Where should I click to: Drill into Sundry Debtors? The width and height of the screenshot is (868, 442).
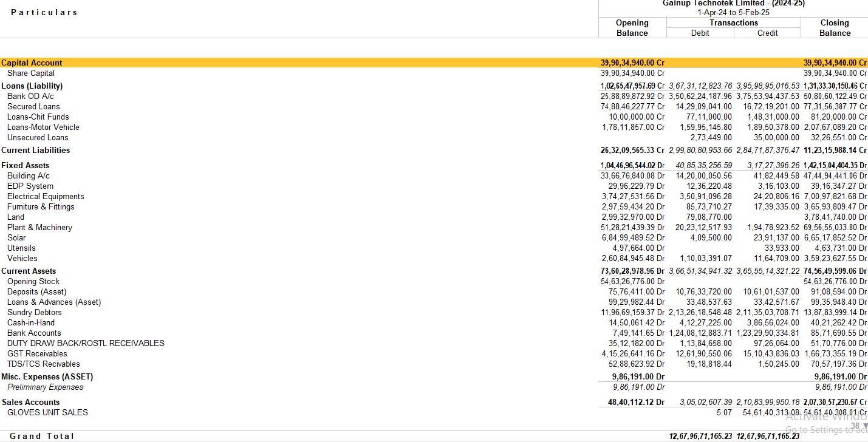tap(35, 312)
